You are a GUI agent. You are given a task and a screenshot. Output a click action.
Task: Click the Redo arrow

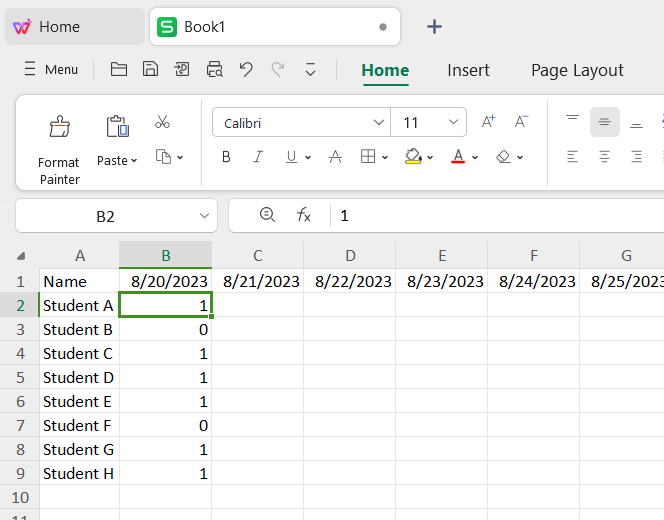pyautogui.click(x=278, y=69)
